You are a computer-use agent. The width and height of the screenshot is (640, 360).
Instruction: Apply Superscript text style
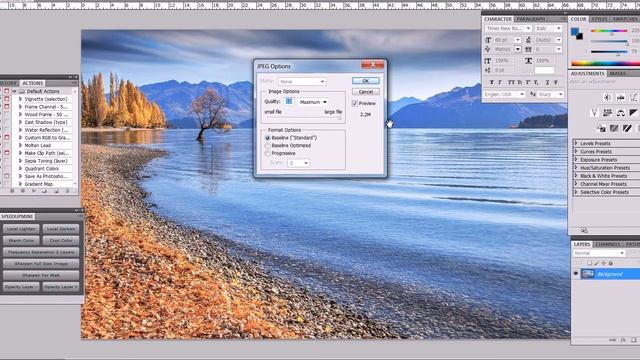point(528,82)
